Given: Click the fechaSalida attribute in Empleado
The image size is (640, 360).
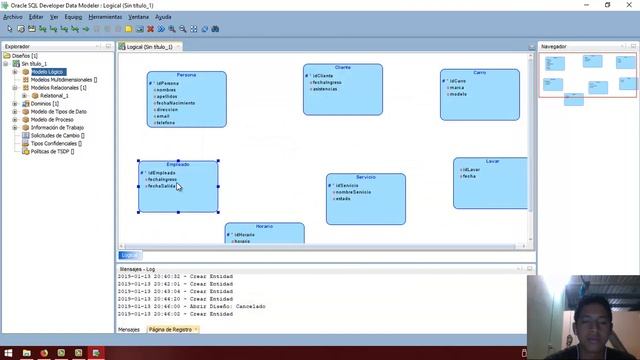Looking at the screenshot, I should point(162,186).
